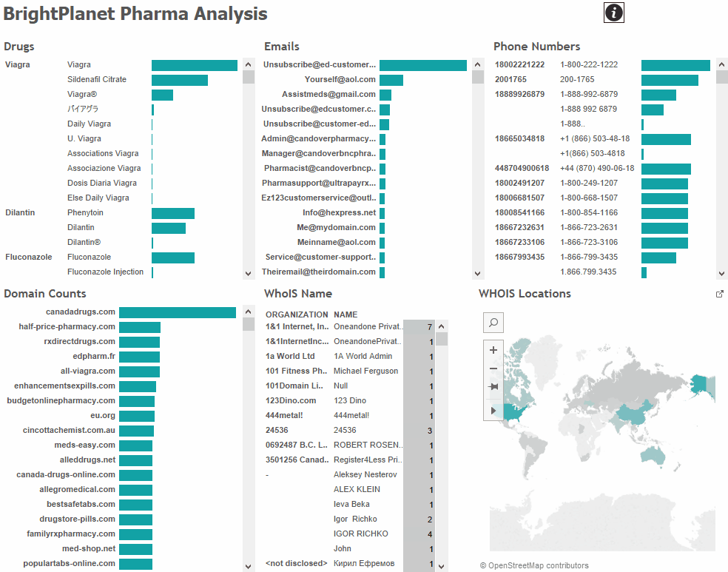Follow the OpenStreetMap contributors link

coord(539,565)
